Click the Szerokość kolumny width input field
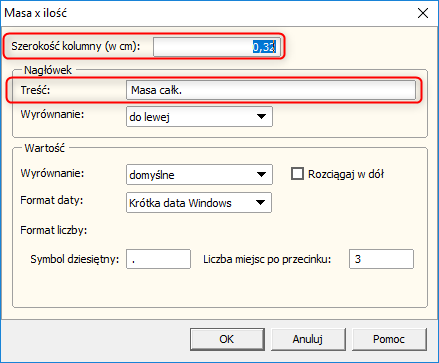Screen dimensions: 439x363 [x=217, y=47]
